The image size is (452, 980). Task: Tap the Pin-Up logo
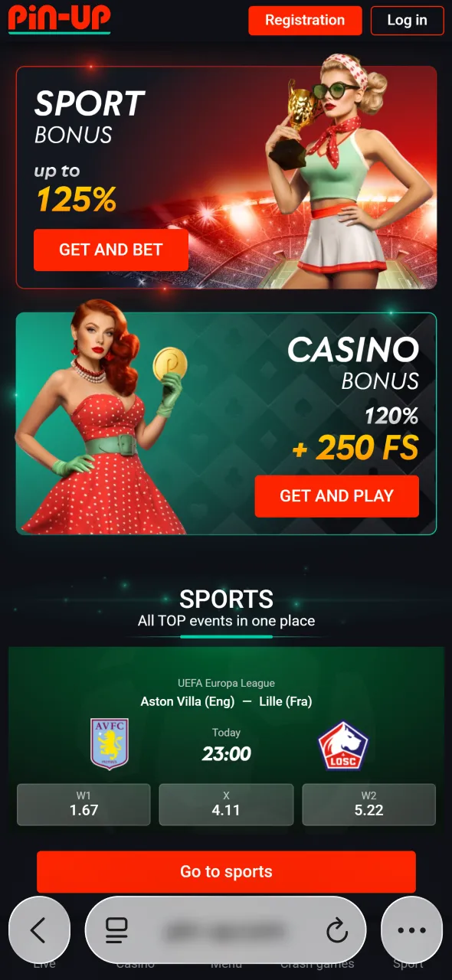pos(59,18)
